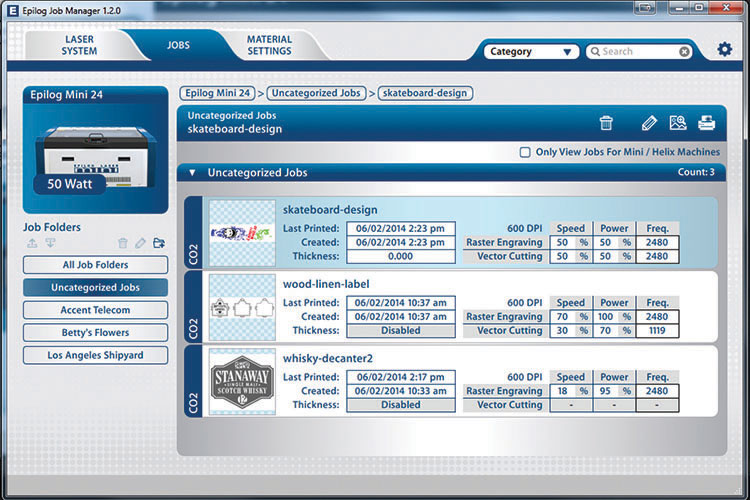Viewport: 750px width, 500px height.
Task: Click skateboard-design job title
Action: click(330, 210)
